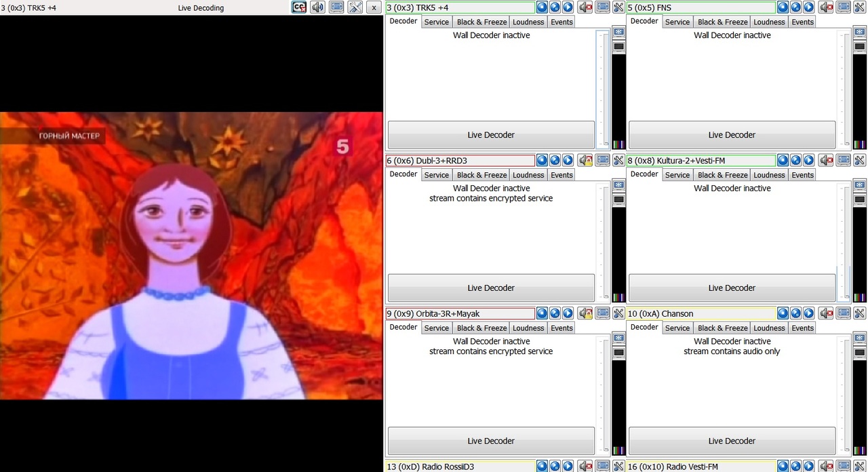Screen dimensions: 868x472
Task: Close the Live Decoding video with x button
Action: pos(374,7)
